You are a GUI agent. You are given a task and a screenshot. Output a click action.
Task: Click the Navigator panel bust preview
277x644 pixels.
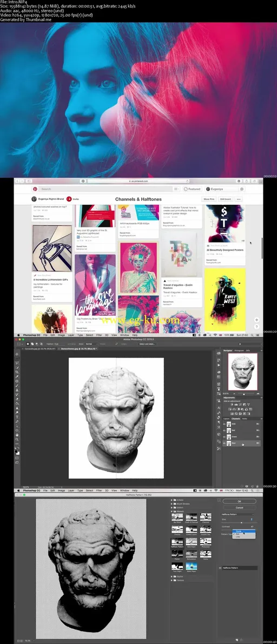tap(243, 372)
